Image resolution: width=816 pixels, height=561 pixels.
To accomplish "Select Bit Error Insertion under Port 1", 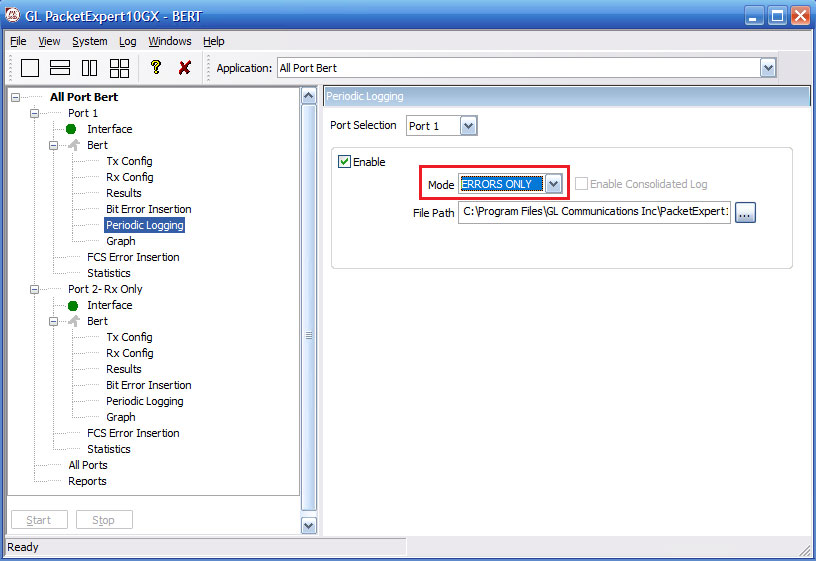I will point(148,209).
